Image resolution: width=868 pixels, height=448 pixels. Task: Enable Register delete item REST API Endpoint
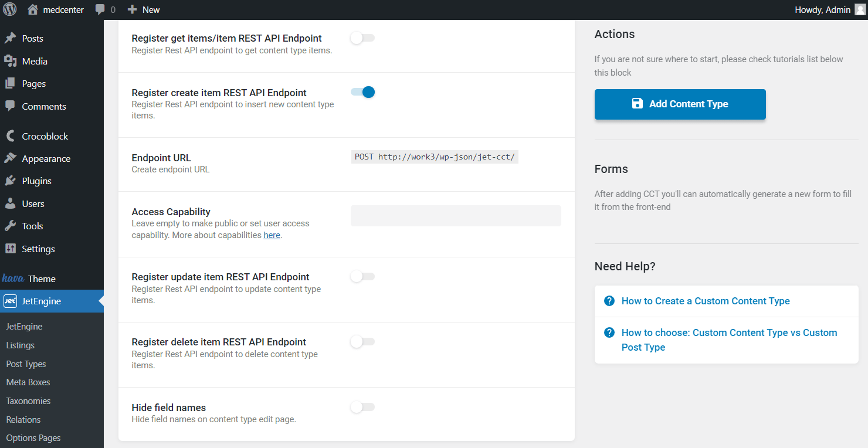click(362, 341)
